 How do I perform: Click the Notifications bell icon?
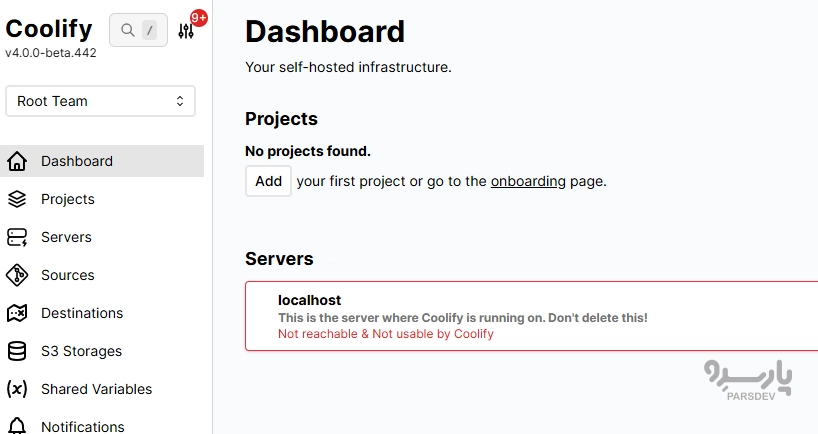tap(17, 426)
